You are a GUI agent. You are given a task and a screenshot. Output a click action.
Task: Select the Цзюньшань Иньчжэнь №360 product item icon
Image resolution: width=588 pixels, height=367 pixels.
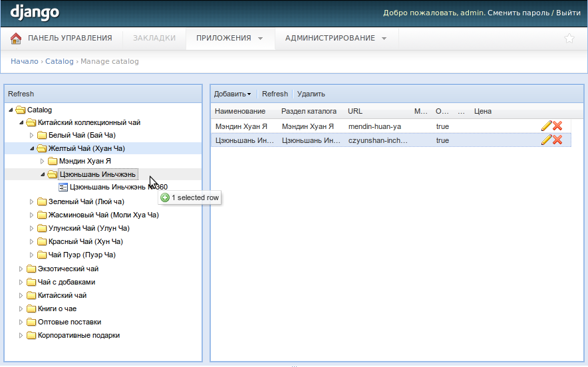click(63, 187)
